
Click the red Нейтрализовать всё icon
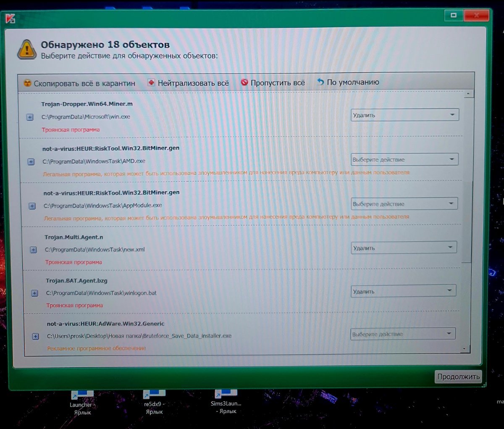pos(151,83)
